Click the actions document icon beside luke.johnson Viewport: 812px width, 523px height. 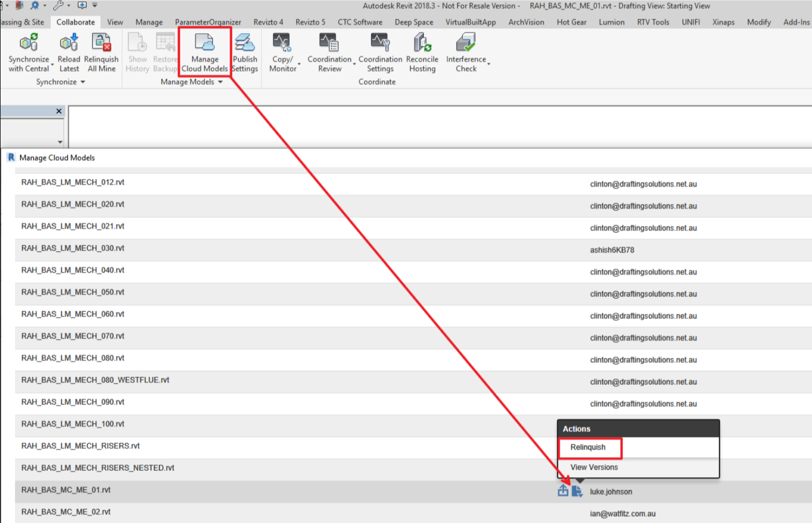tap(577, 491)
